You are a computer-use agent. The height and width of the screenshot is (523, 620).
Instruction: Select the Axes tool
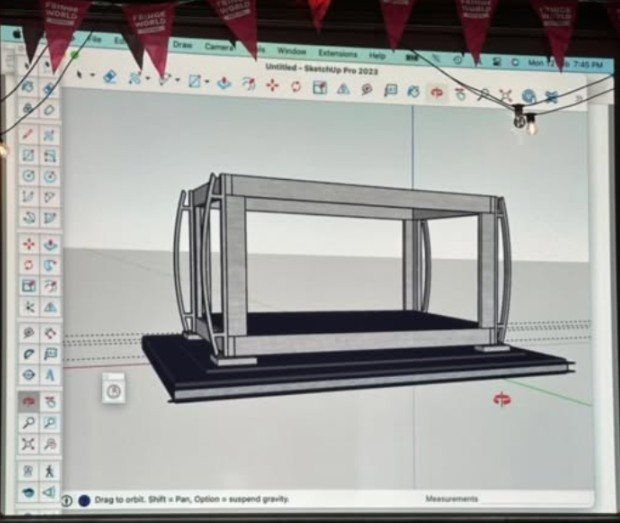[x=28, y=375]
